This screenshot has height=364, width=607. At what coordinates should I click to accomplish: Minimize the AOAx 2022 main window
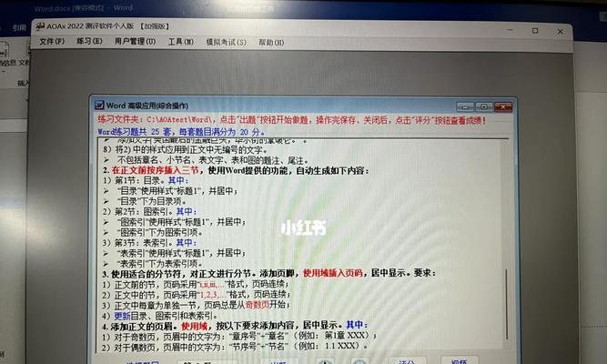click(x=511, y=30)
